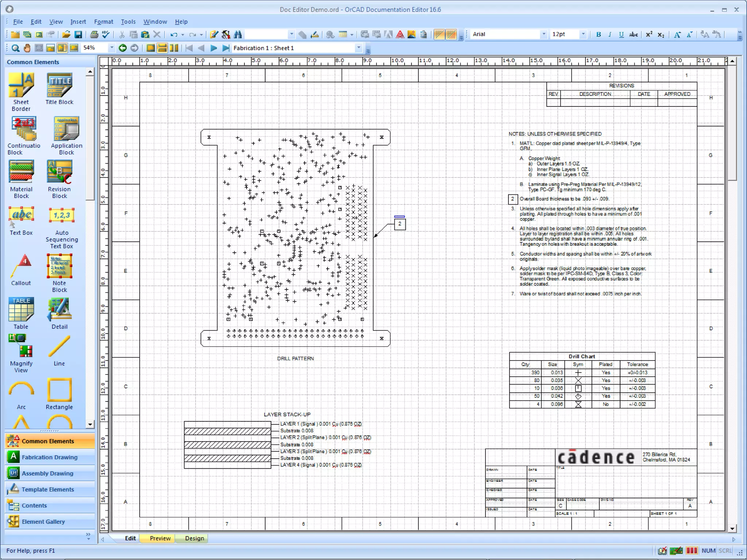Expand the table tool dropdown arrow

point(352,35)
